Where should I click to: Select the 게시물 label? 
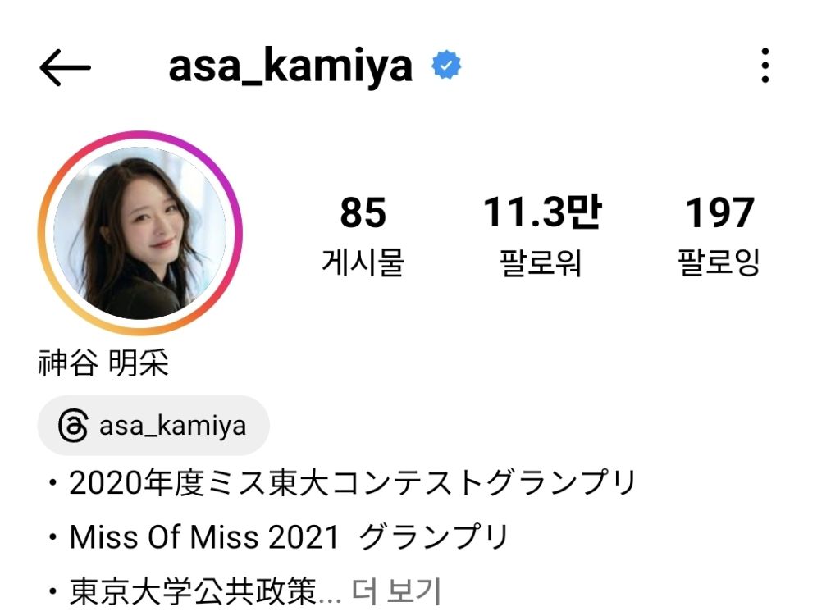click(x=363, y=262)
